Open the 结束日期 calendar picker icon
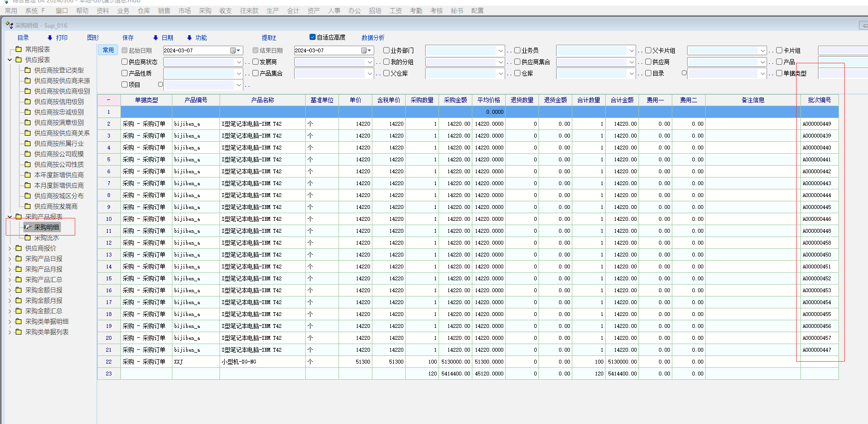Screen dimensions: 868x424 tap(365, 50)
